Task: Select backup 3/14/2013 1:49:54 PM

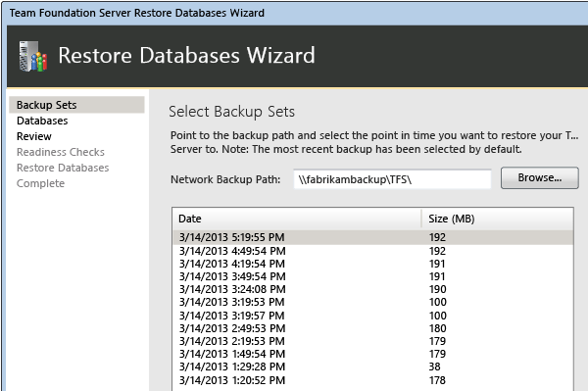Action: (x=372, y=354)
